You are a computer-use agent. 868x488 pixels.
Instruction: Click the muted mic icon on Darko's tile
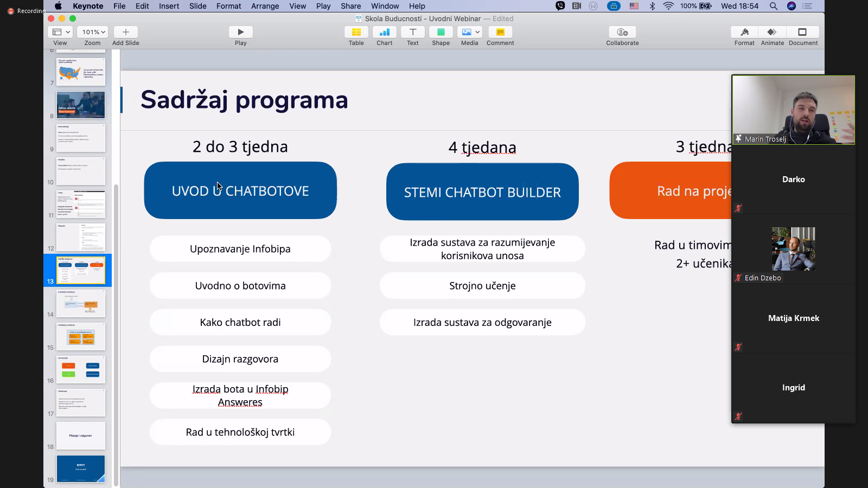738,208
